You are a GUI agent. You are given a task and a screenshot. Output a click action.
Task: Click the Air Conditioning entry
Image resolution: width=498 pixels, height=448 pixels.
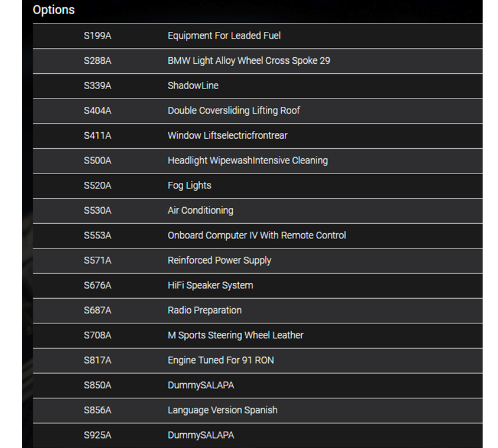pos(200,210)
